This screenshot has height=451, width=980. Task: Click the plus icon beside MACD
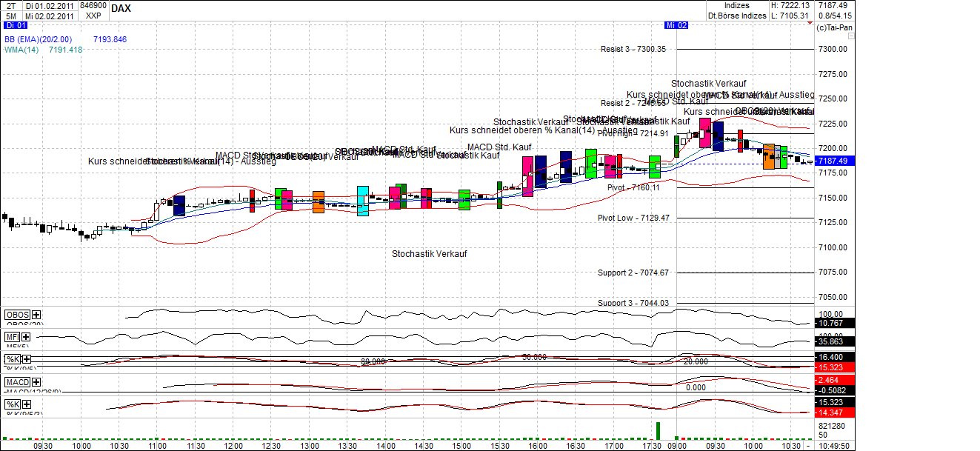tap(35, 381)
